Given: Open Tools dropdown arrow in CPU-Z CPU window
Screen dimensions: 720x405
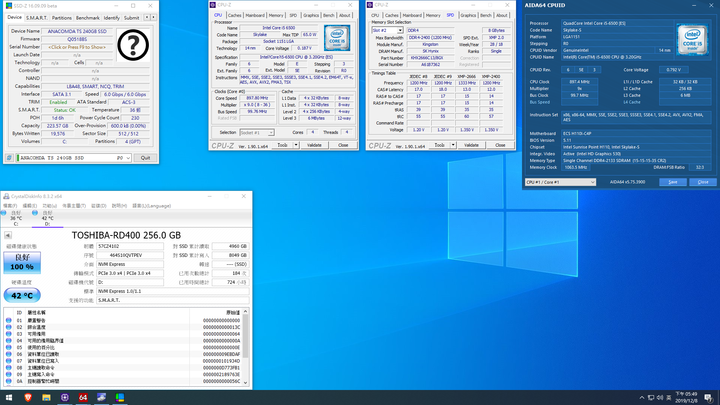Looking at the screenshot, I should (x=296, y=145).
